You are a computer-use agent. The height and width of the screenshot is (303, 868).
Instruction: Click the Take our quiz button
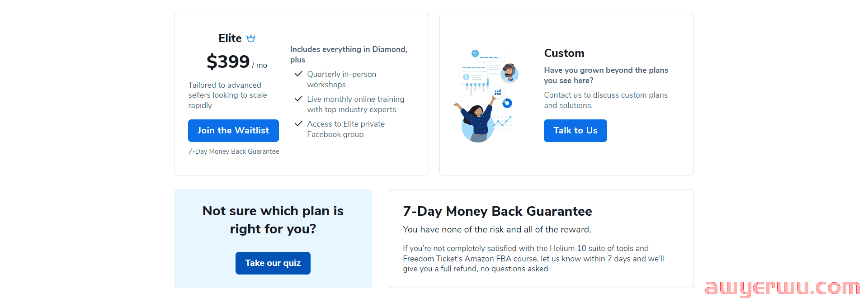click(273, 263)
